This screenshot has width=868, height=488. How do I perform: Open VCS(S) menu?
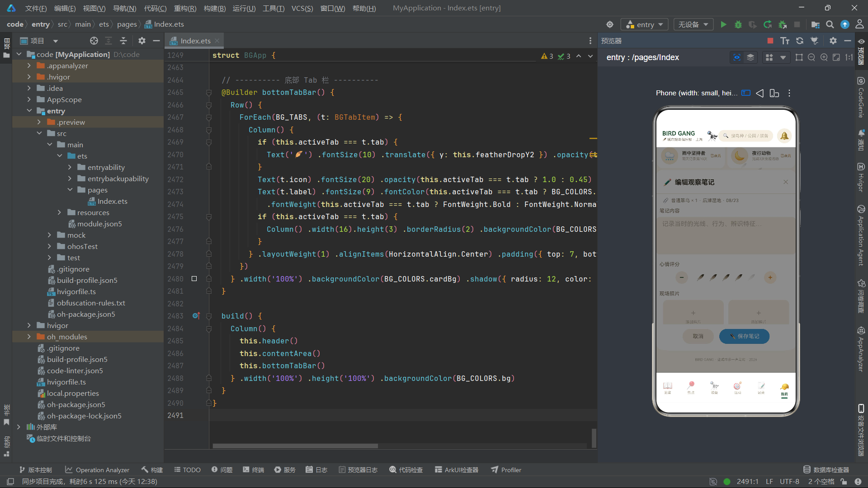point(302,8)
